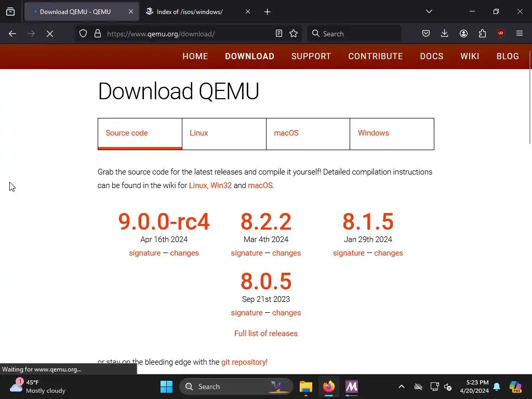Download QEMU 8.2.2 source
This screenshot has height=399, width=532.
coord(266,221)
